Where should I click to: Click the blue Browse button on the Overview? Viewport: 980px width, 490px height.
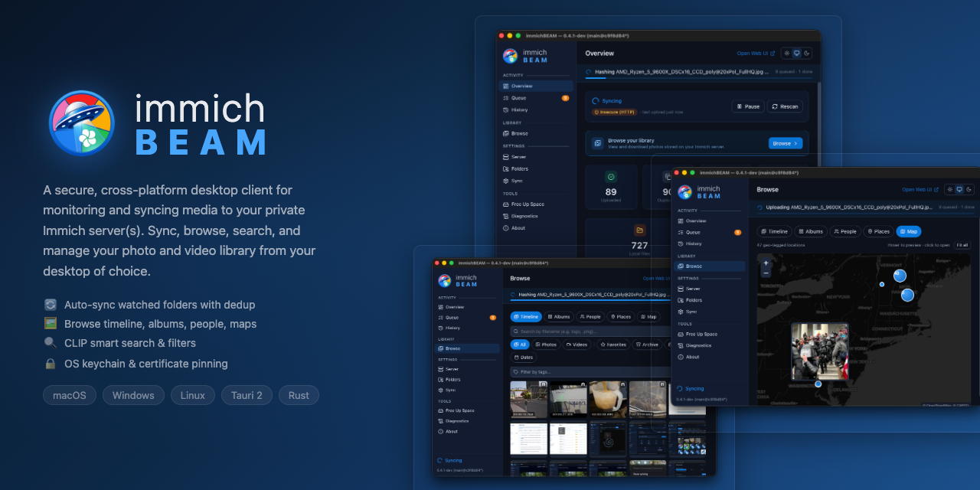click(786, 143)
